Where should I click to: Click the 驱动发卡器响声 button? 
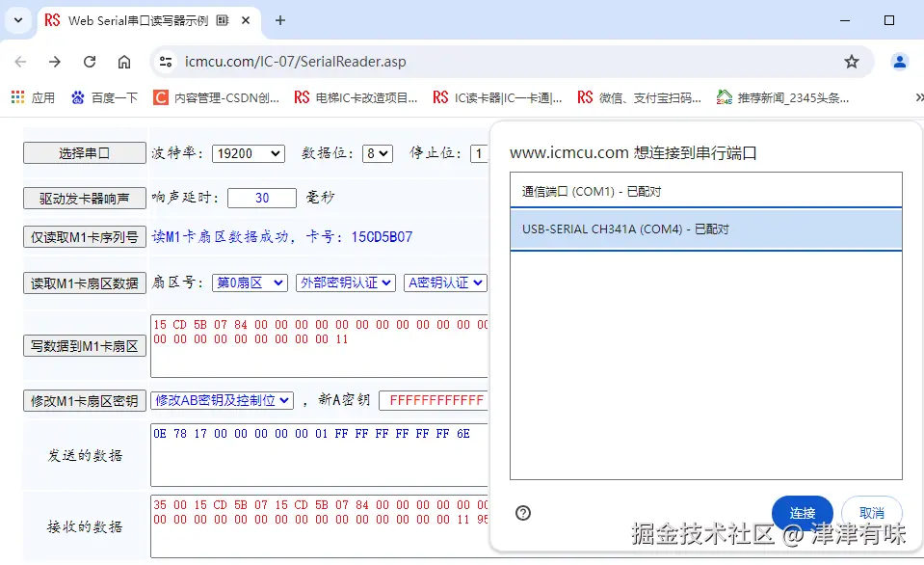(x=84, y=199)
